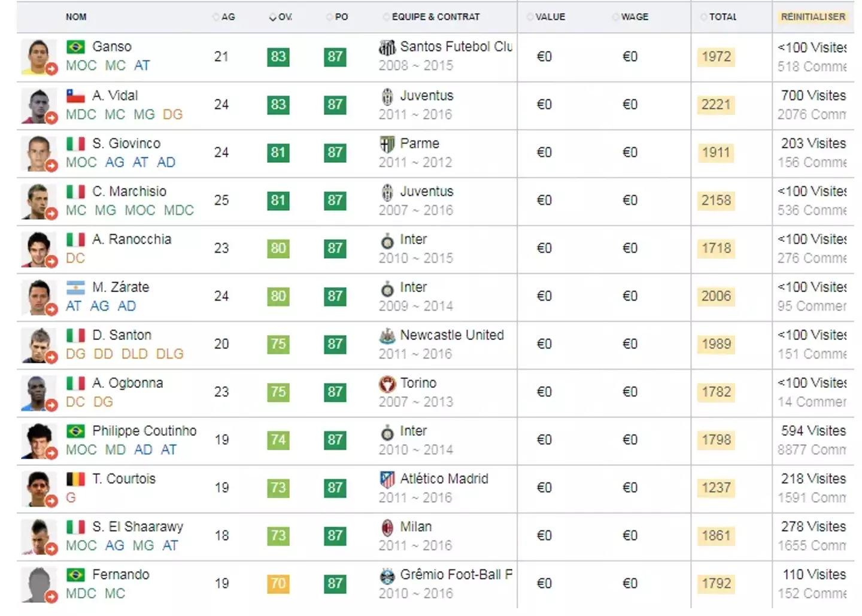The width and height of the screenshot is (862, 616).
Task: Click the Torino club crest icon
Action: click(387, 383)
